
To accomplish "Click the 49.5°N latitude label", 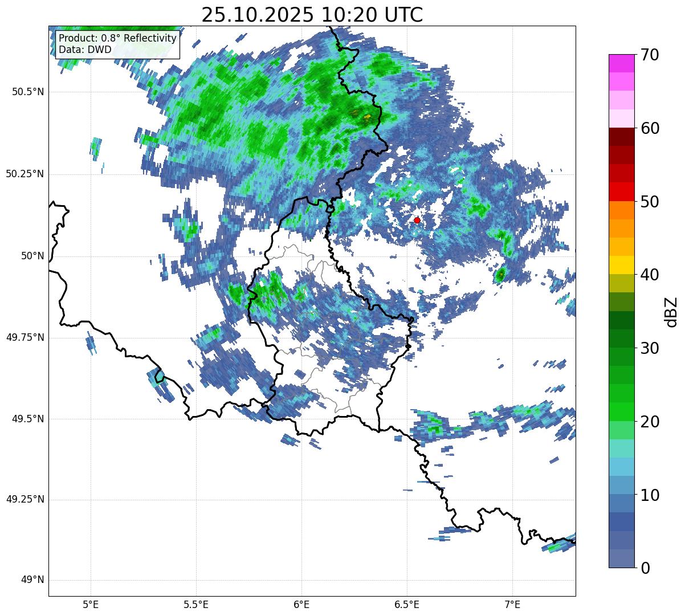I will point(28,419).
